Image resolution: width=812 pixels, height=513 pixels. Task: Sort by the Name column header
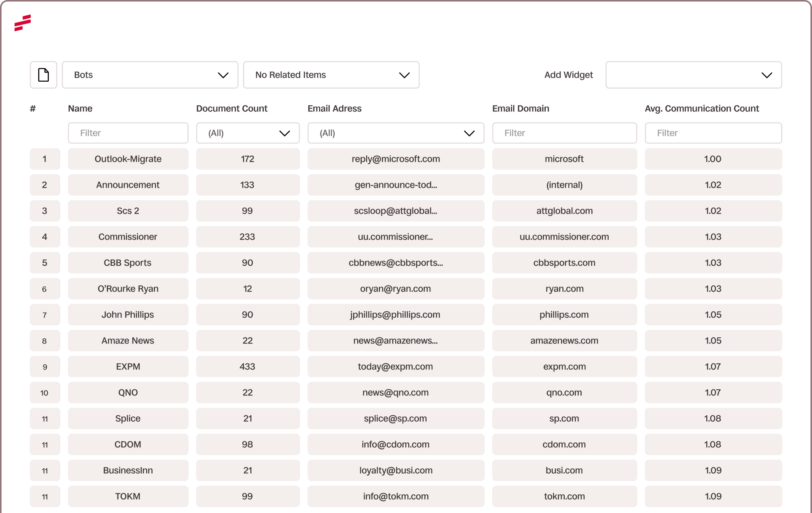80,108
